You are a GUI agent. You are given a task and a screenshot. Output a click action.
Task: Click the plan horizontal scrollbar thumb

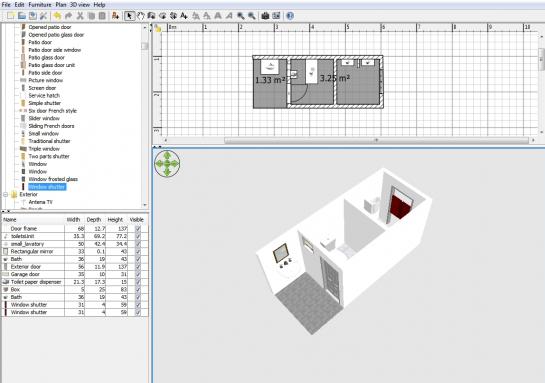coord(376,140)
